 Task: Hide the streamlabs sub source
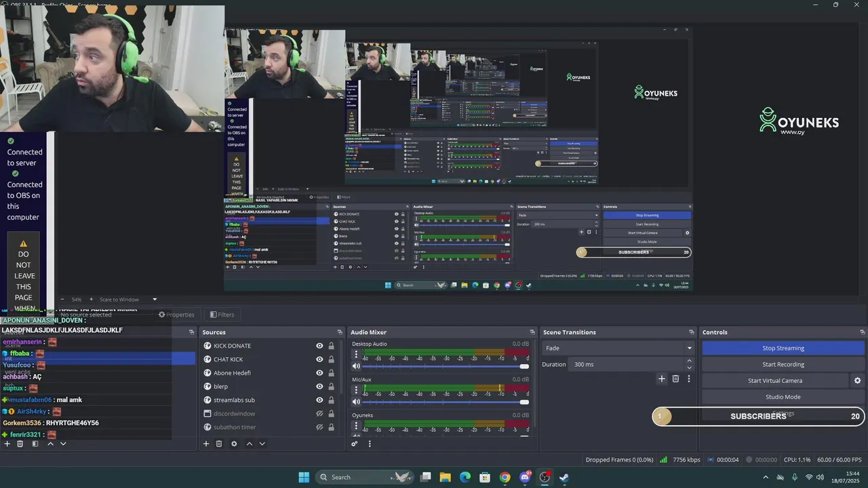tap(319, 400)
